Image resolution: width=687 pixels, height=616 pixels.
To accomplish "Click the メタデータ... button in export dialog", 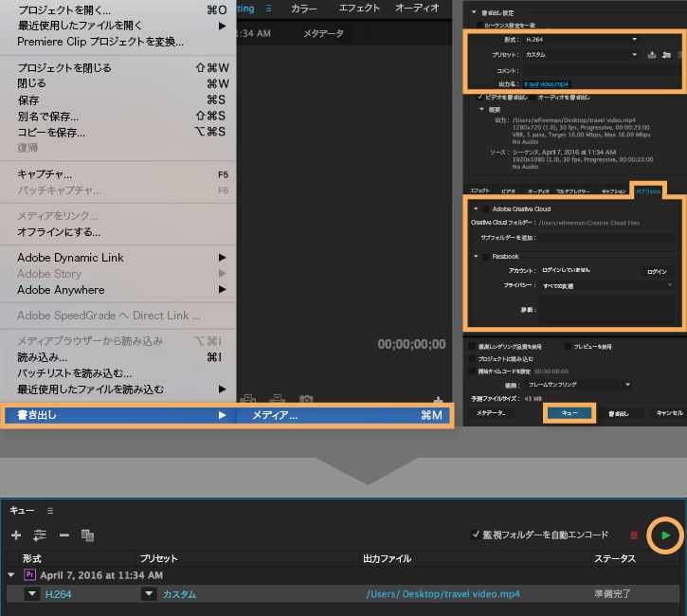I will 491,412.
